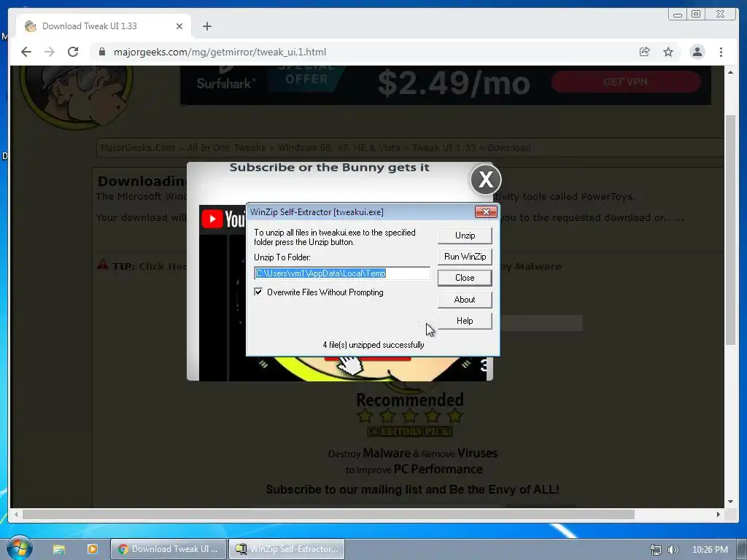Click the 10:26 PM taskbar clock
The image size is (747, 560).
(x=710, y=550)
